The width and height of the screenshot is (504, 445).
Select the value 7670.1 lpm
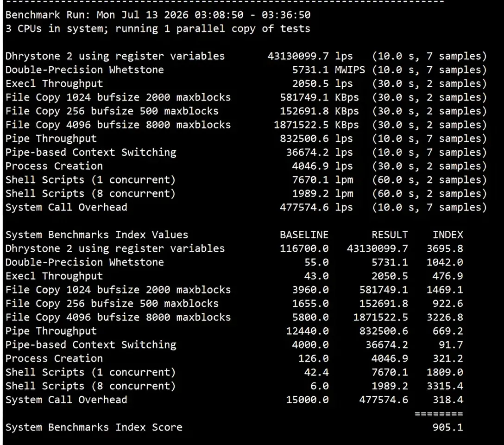pos(322,180)
